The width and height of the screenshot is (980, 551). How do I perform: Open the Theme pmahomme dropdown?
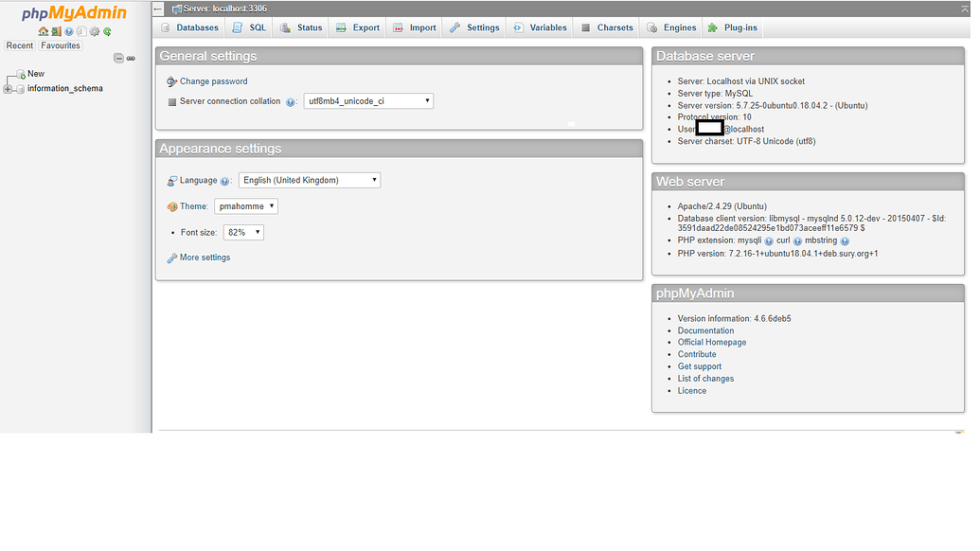click(246, 206)
